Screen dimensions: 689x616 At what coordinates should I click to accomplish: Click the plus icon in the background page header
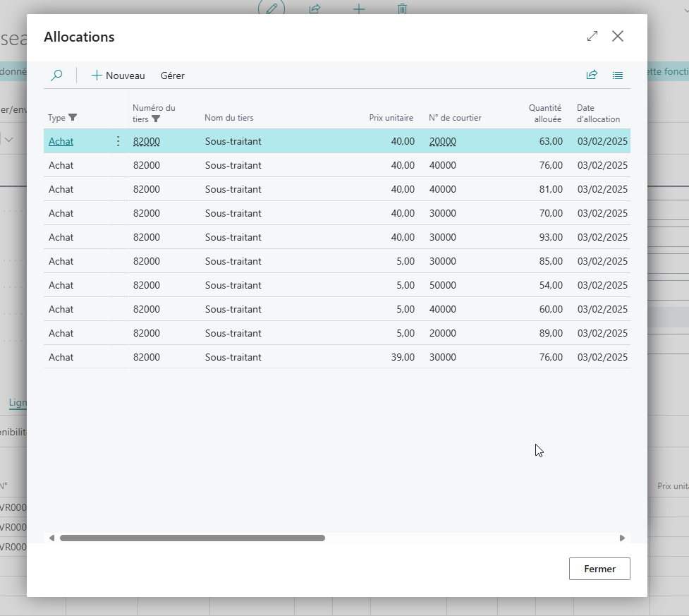click(x=358, y=8)
